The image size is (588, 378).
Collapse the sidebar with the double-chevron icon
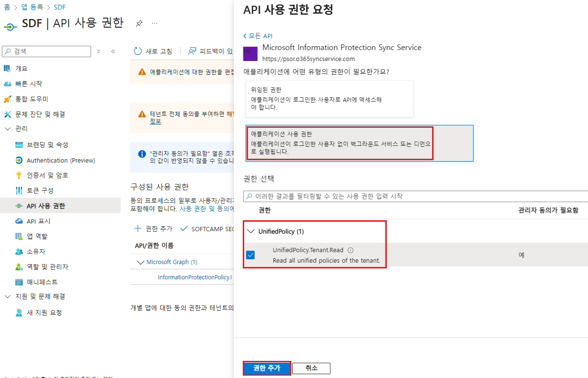tap(113, 51)
